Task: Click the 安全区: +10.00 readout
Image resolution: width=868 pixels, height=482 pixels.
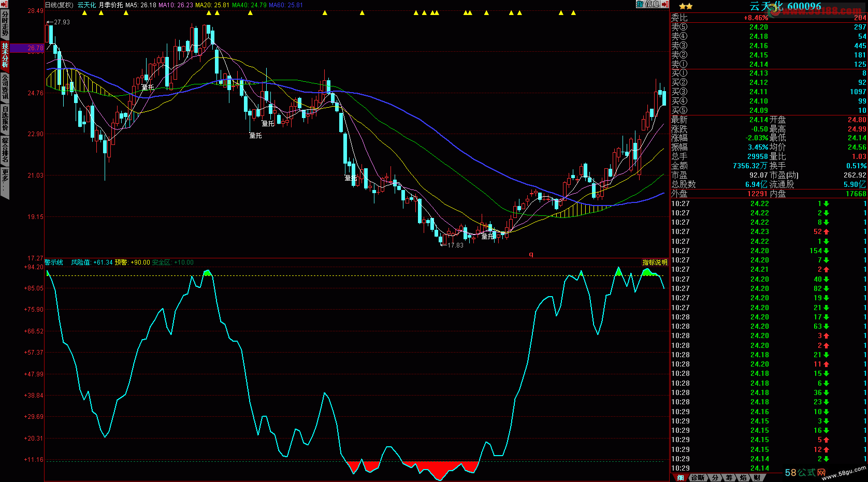Action: tap(173, 262)
